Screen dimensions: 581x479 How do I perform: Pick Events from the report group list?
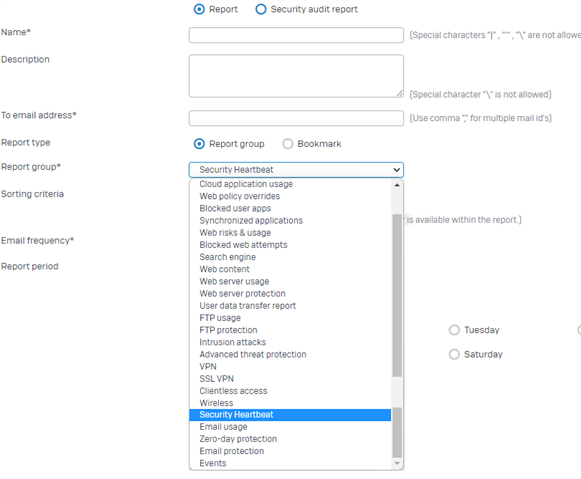point(290,463)
